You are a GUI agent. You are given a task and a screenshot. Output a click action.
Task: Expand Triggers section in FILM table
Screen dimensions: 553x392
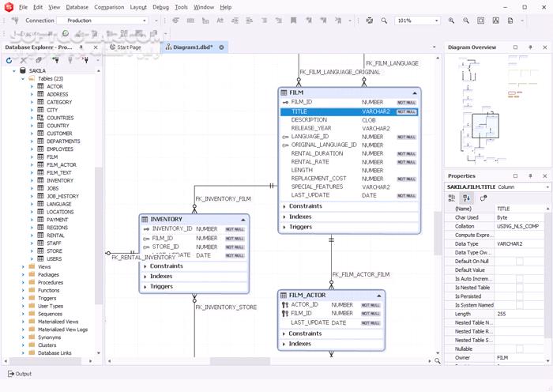tap(284, 227)
